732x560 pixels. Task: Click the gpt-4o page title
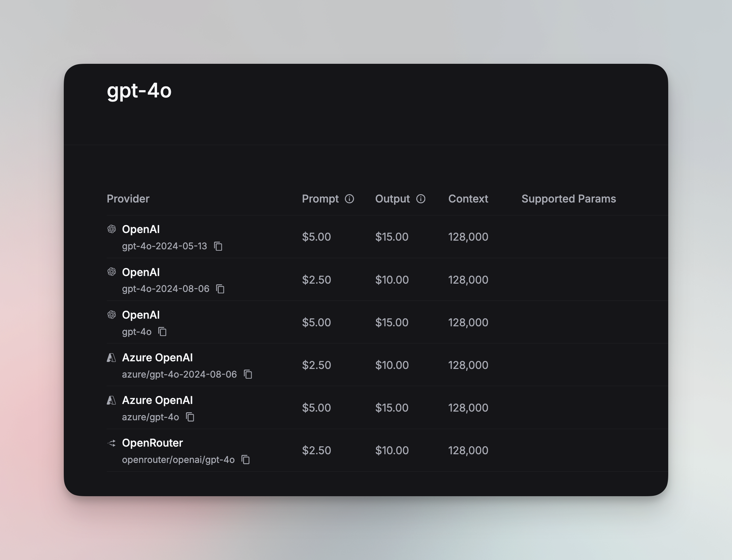pos(139,91)
